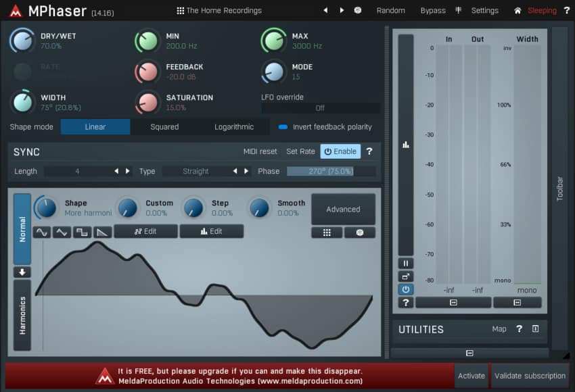The height and width of the screenshot is (392, 575).
Task: Select the triangle wave shape preset
Action: click(62, 232)
